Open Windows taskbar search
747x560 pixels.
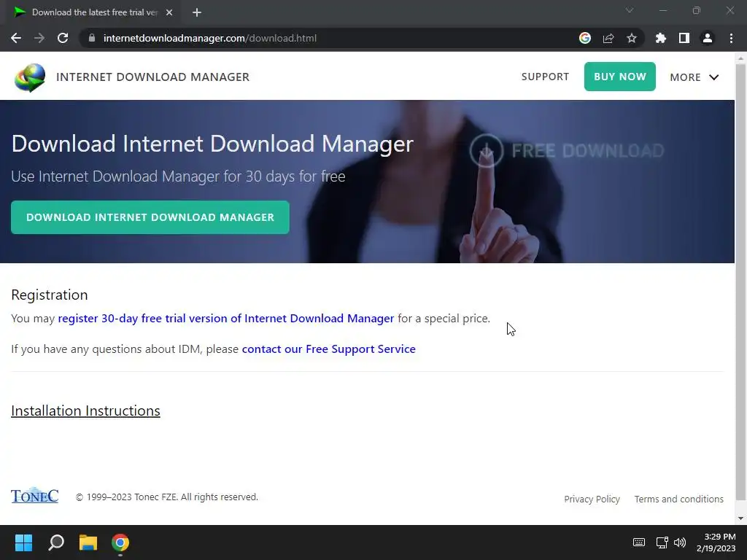point(56,542)
